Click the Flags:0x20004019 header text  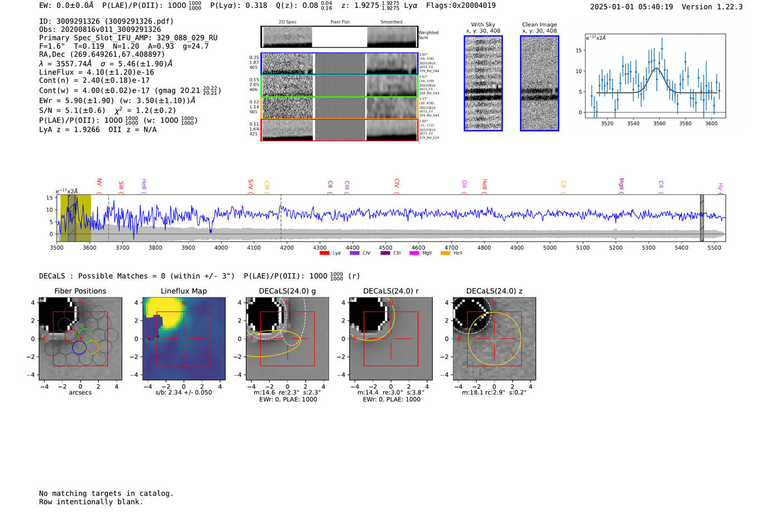tap(461, 6)
